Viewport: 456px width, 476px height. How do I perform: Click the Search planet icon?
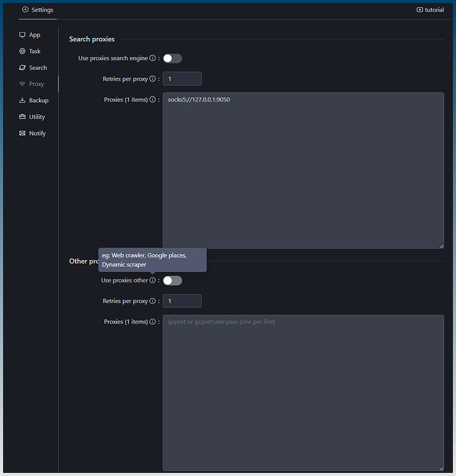(22, 67)
